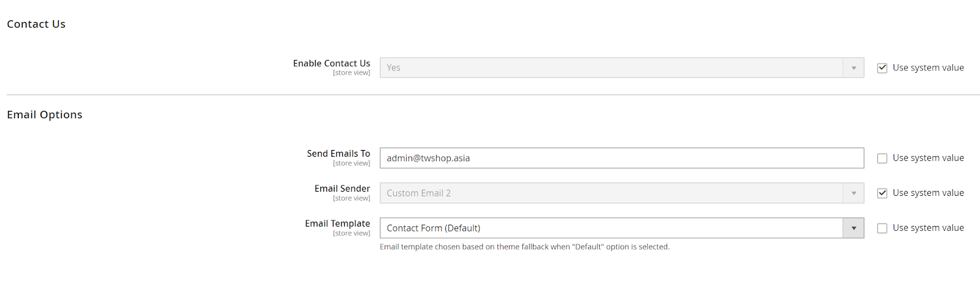Check Use system value for Email Template
The width and height of the screenshot is (980, 292).
pos(882,228)
